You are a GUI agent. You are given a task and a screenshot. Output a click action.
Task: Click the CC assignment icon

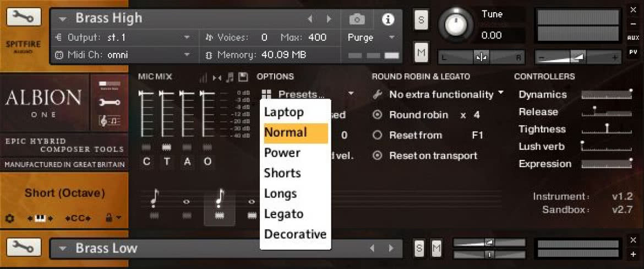78,218
